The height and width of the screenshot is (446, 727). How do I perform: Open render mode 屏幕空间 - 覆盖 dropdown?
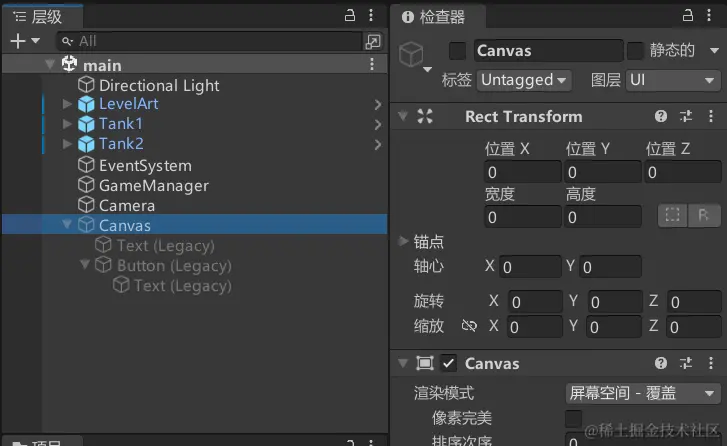pos(643,393)
